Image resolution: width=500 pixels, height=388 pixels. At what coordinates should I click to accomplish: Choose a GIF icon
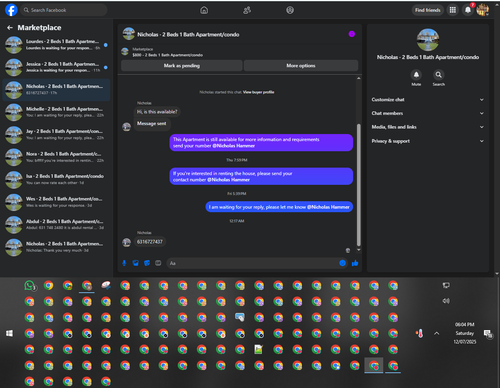tap(158, 263)
